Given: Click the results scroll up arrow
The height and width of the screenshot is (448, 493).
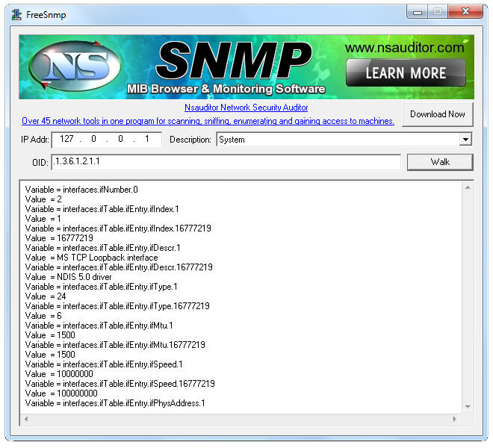Looking at the screenshot, I should [468, 187].
